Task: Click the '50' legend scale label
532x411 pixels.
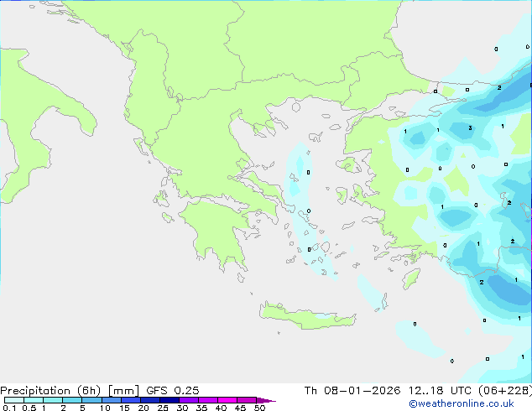Action: (259, 408)
